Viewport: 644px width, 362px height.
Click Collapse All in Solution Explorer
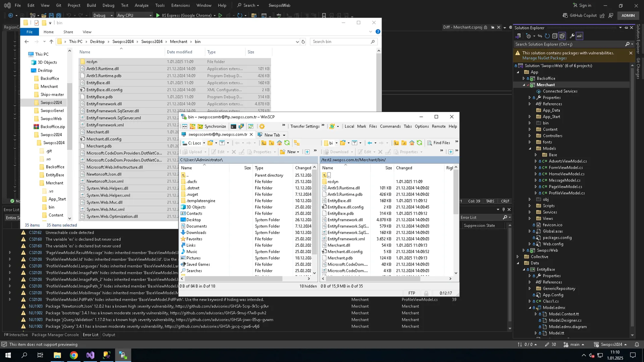555,36
